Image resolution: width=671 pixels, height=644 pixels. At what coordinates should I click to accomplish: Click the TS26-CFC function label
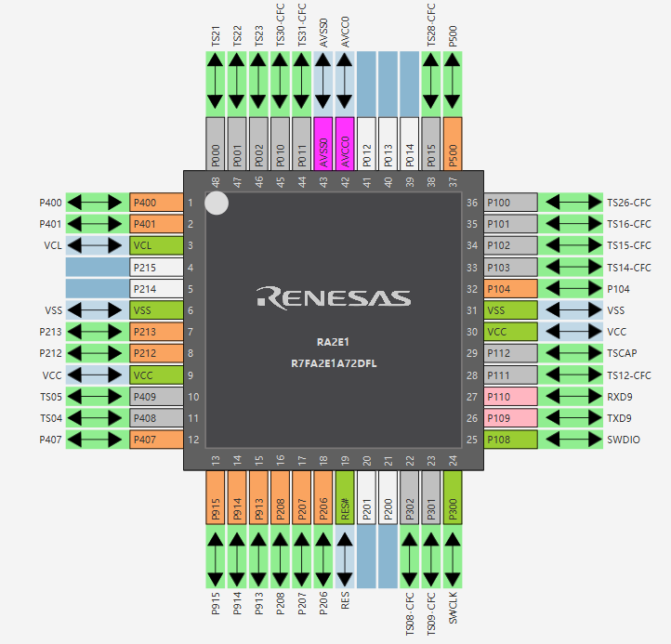pos(628,203)
